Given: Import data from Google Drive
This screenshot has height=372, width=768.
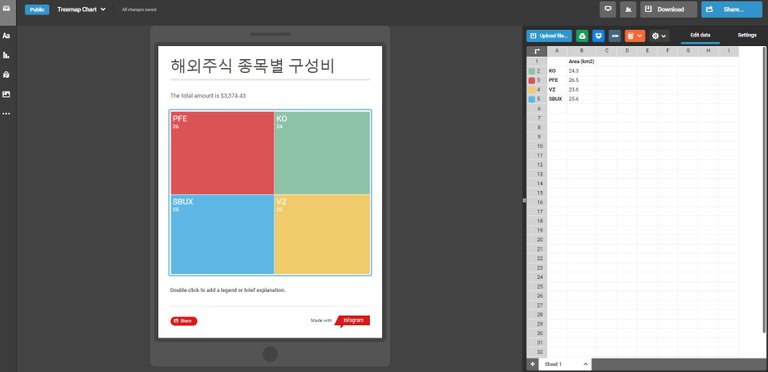Looking at the screenshot, I should (x=582, y=36).
